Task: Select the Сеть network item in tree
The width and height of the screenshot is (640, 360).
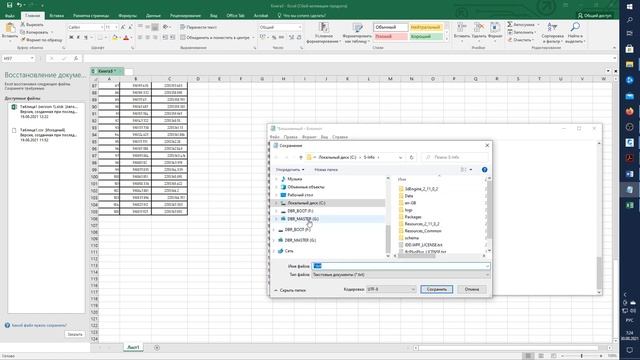Action: point(289,251)
